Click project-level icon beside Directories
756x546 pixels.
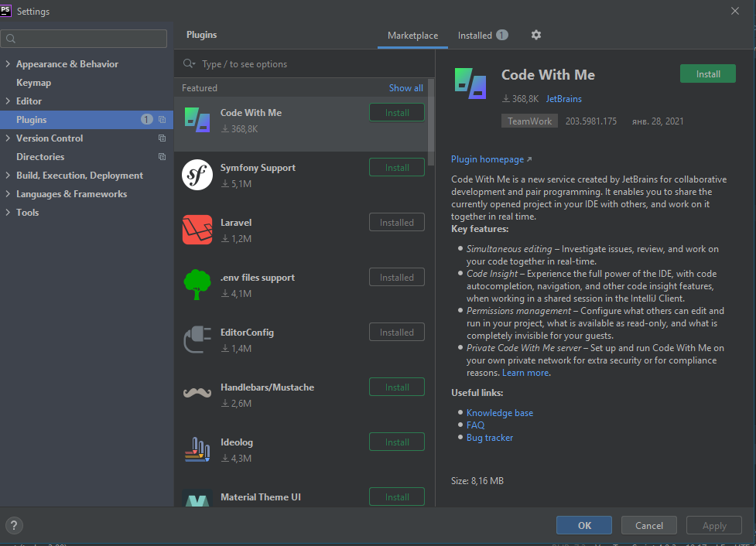tap(162, 157)
